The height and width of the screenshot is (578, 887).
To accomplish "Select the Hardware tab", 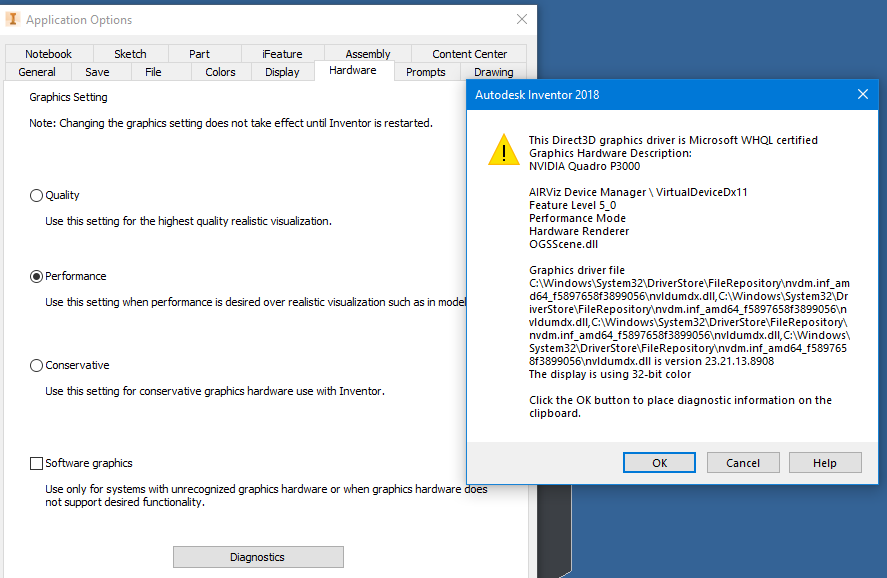I will pyautogui.click(x=353, y=70).
